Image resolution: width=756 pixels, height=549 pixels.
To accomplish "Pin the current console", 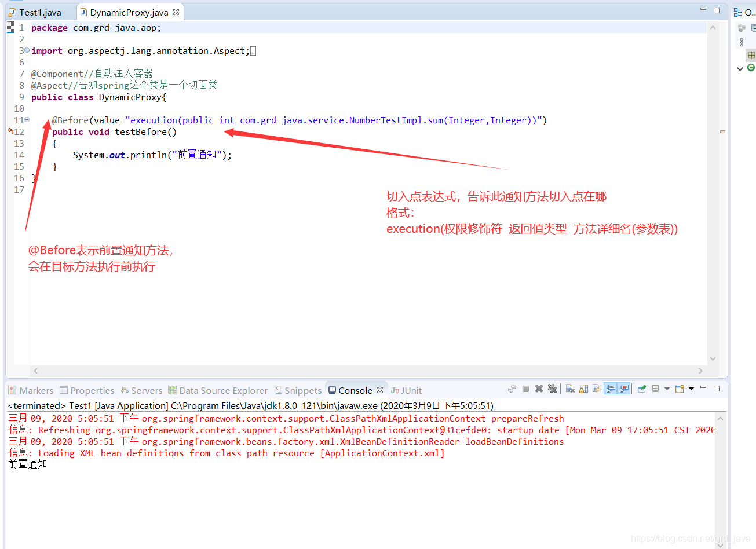I will [x=641, y=389].
